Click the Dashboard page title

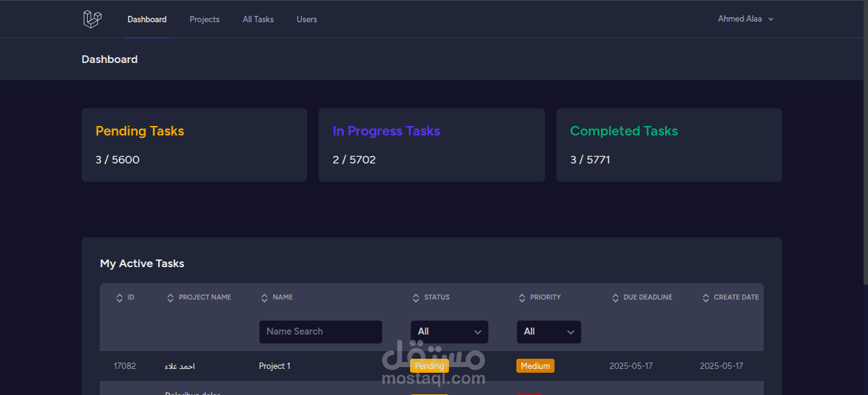click(x=109, y=59)
